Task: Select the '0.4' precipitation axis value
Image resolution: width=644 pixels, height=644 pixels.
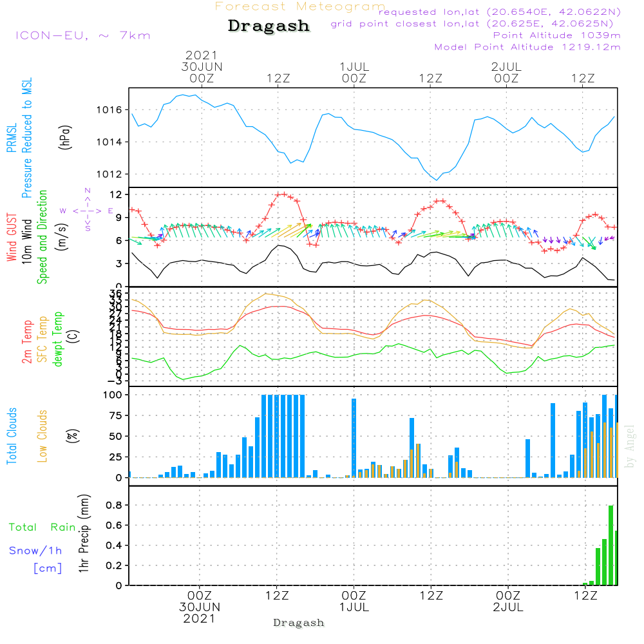Action: [x=114, y=545]
